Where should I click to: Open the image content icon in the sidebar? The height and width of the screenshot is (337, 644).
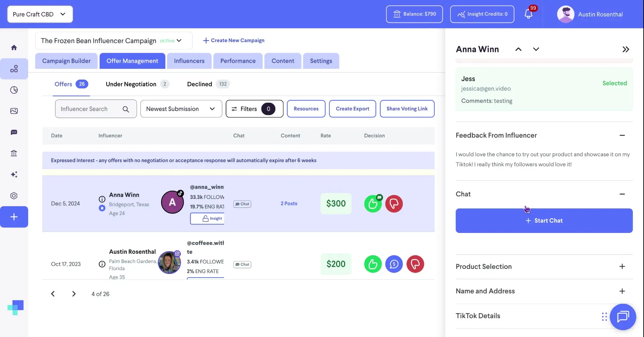(14, 111)
